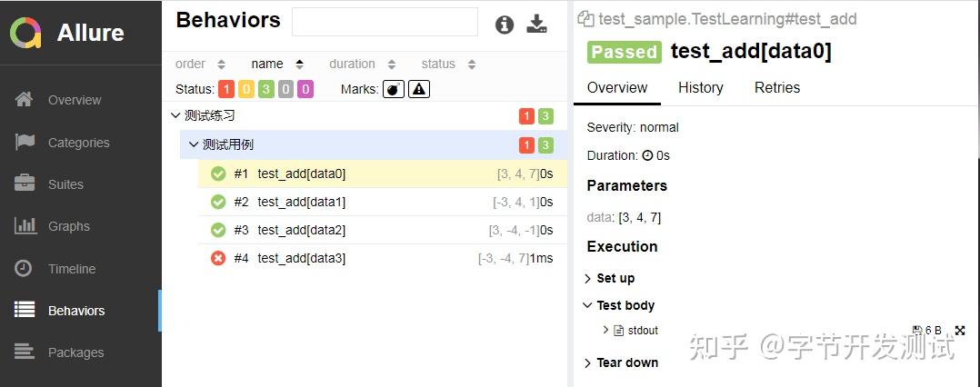Toggle the purple unknown status filter
Image resolution: width=980 pixels, height=387 pixels.
[305, 89]
